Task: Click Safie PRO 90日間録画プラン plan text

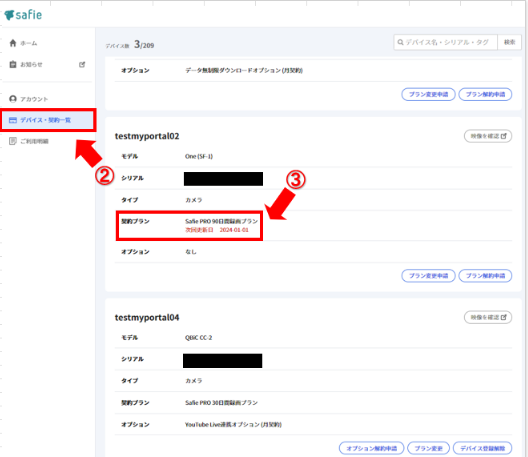Action: pos(221,221)
